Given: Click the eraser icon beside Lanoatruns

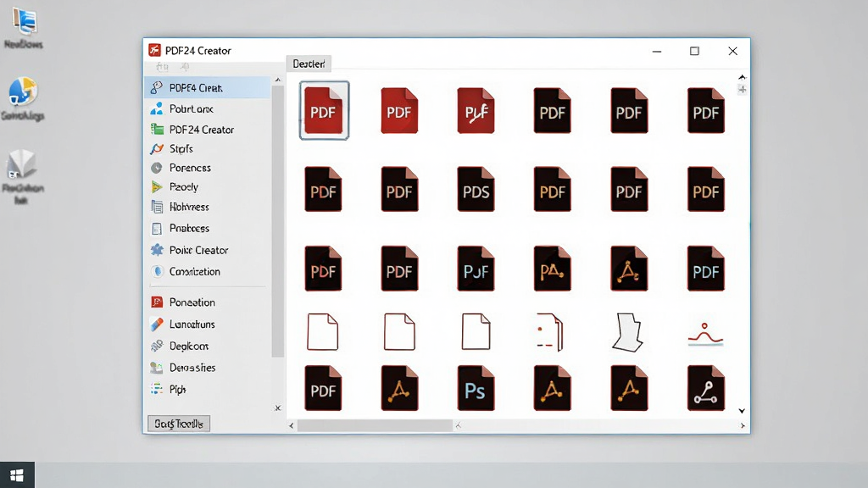Looking at the screenshot, I should pyautogui.click(x=157, y=324).
